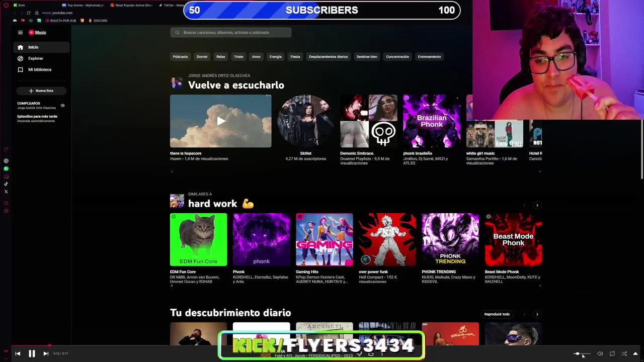This screenshot has width=644, height=362.
Task: Expand the player page arrow
Action: 635,353
